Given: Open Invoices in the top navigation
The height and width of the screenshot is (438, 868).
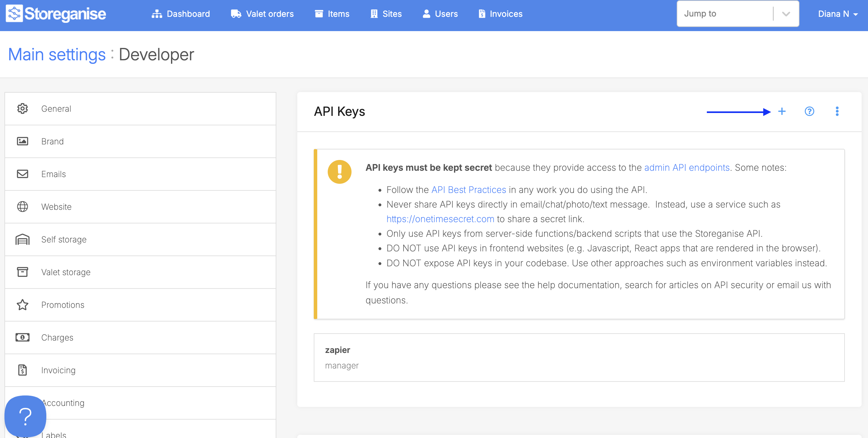Looking at the screenshot, I should point(500,14).
